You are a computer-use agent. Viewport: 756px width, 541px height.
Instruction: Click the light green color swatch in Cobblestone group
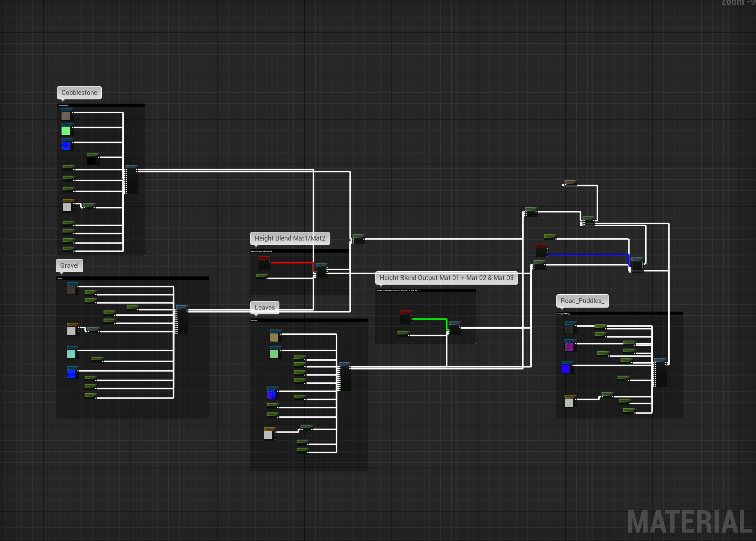click(66, 130)
